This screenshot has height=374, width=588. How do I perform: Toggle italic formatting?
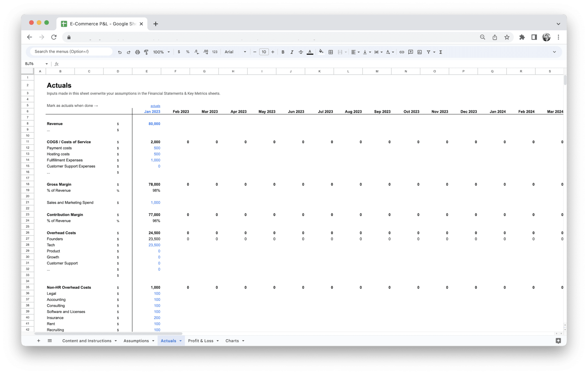click(x=292, y=52)
